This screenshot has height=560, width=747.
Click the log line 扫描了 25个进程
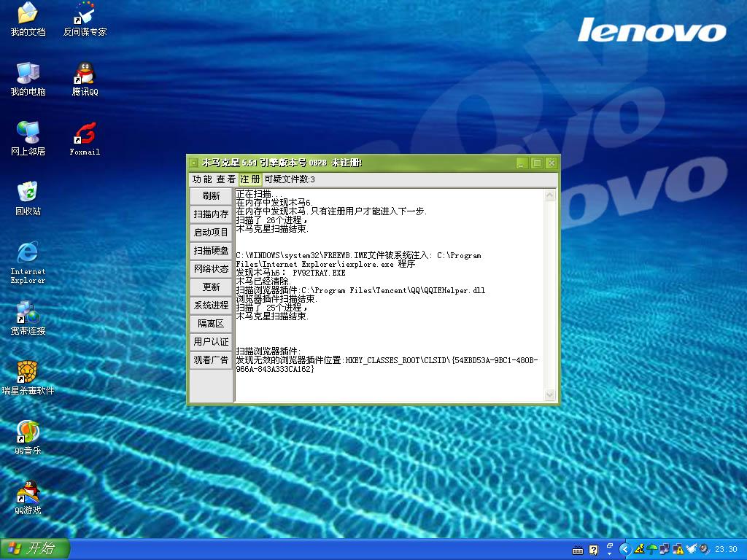(x=272, y=308)
